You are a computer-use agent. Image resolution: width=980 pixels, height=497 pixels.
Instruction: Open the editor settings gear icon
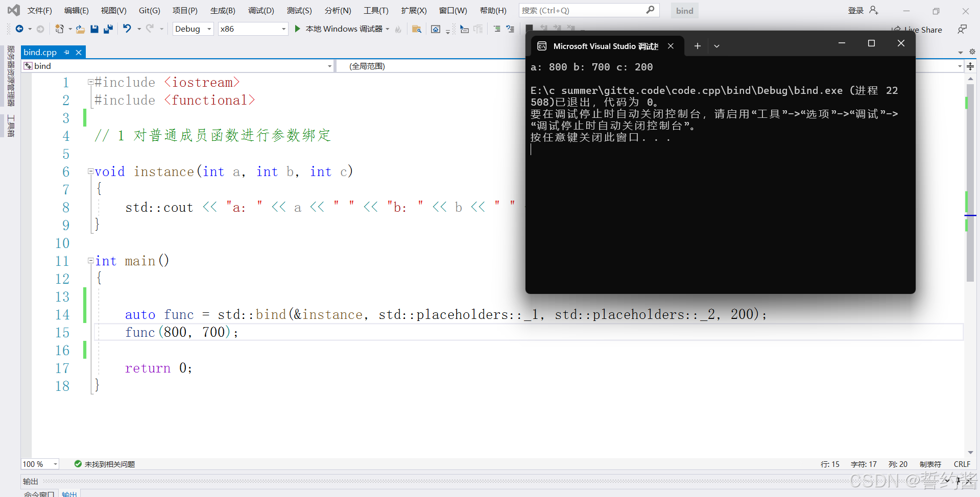972,52
